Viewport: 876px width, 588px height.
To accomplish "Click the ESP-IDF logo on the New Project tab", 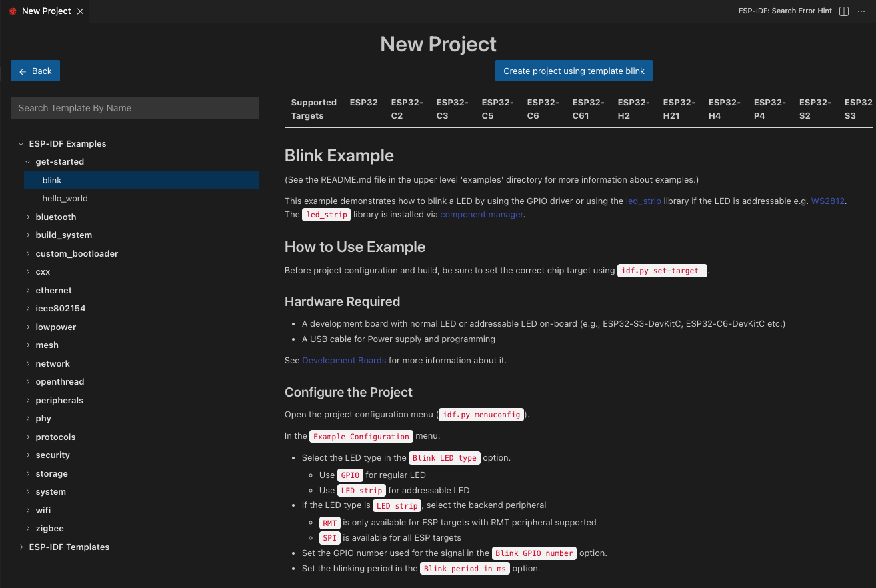I will [11, 11].
